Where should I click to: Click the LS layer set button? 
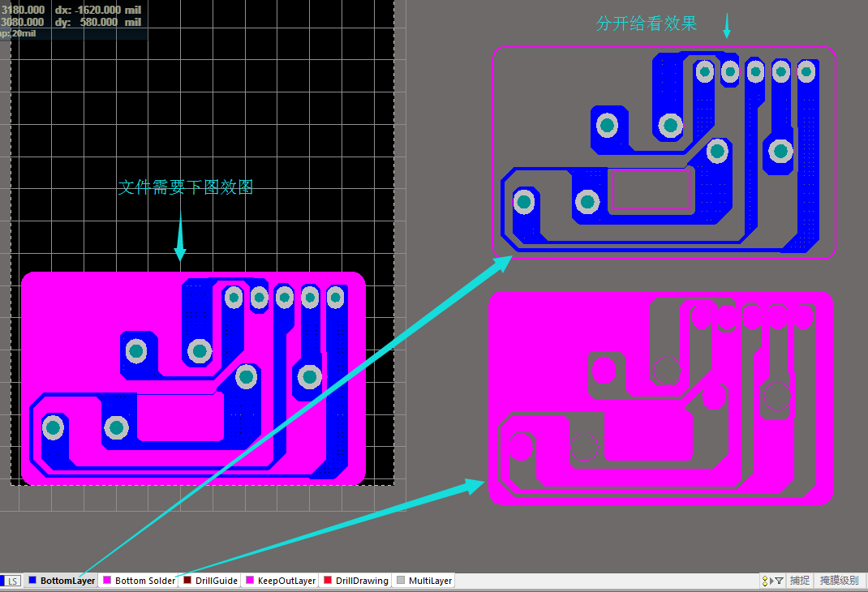click(13, 581)
